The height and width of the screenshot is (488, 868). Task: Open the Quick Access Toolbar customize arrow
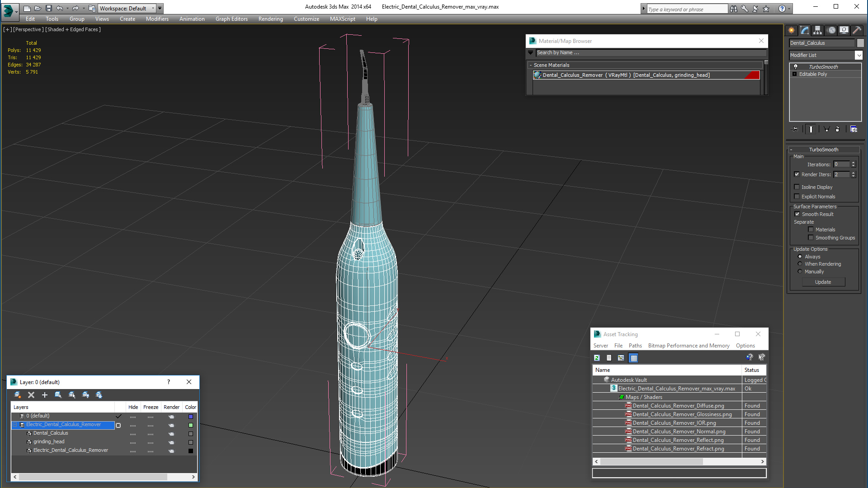click(x=160, y=8)
